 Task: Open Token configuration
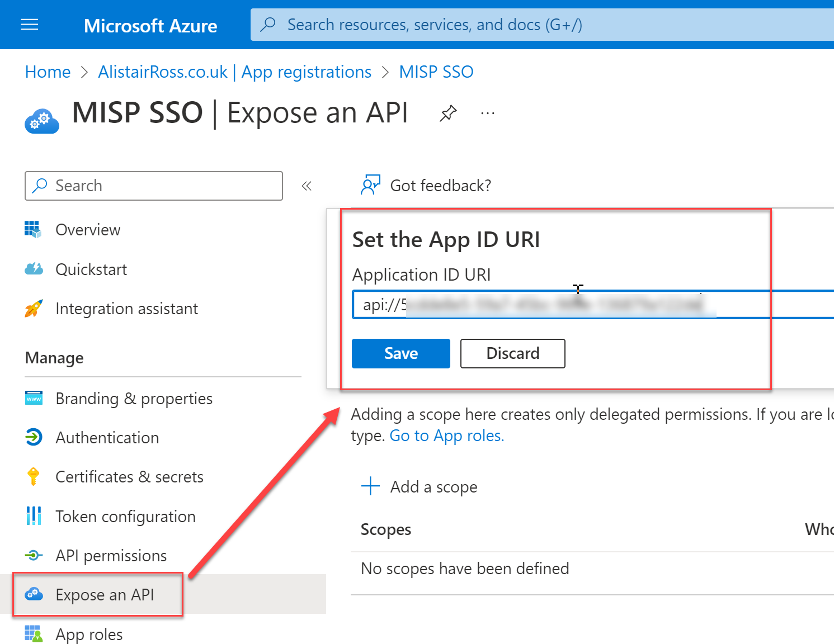[126, 517]
